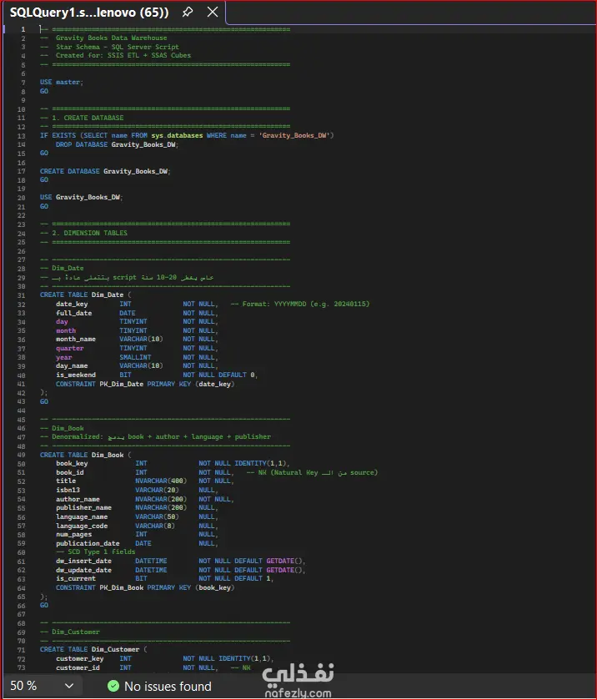Screen dimensions: 597x700
Task: Click the "is_weekend" column name
Action: (x=75, y=375)
